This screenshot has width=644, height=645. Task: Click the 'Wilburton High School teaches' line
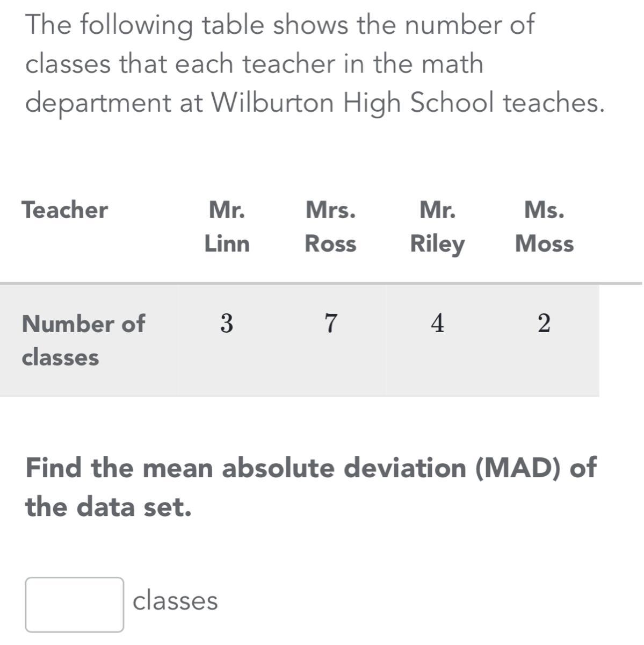(x=407, y=102)
